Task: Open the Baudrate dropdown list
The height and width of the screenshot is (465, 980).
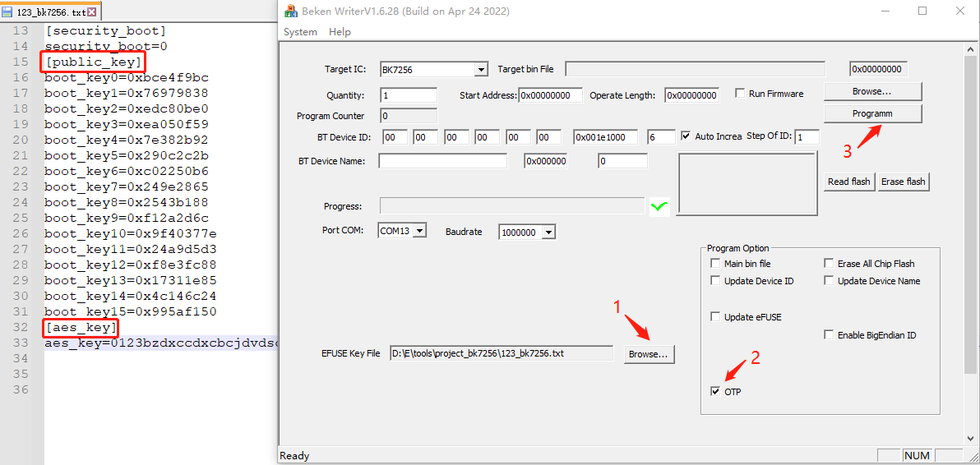Action: [548, 232]
